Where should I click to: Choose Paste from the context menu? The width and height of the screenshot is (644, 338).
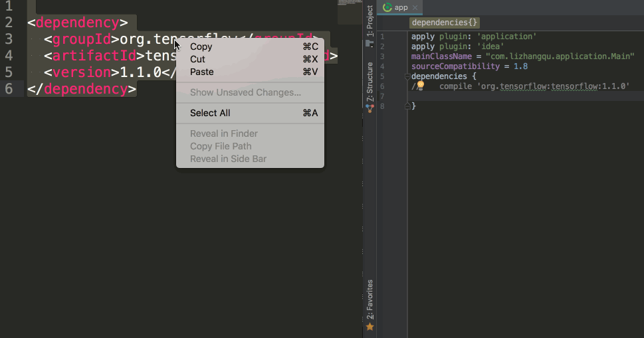click(202, 72)
